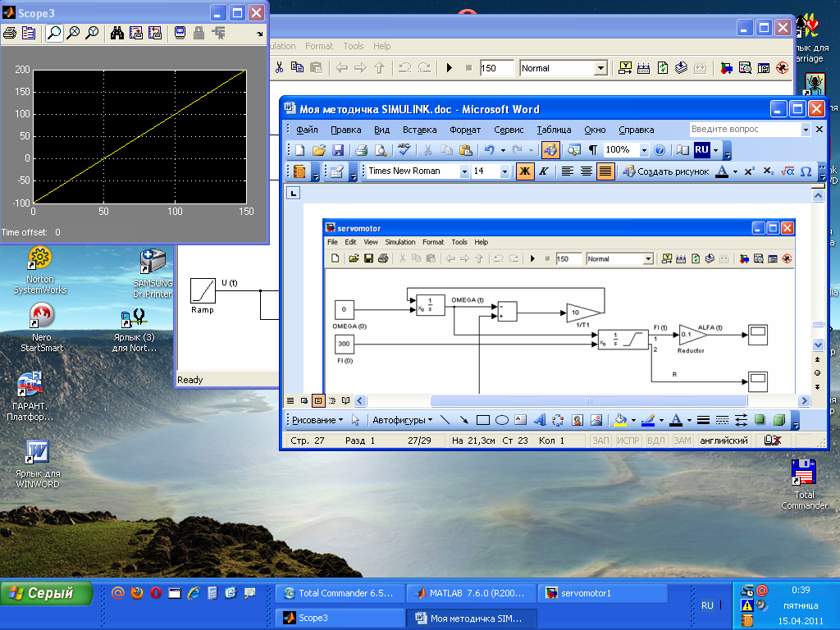Screen dimensions: 840x630
Task: Select the Zoom tool in Scope3
Action: click(x=53, y=33)
